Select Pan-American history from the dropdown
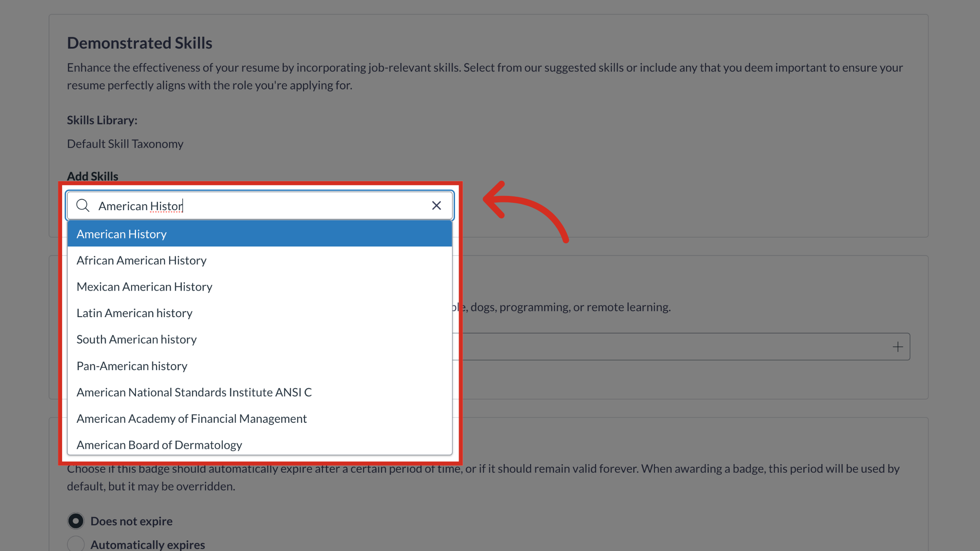 pos(131,366)
